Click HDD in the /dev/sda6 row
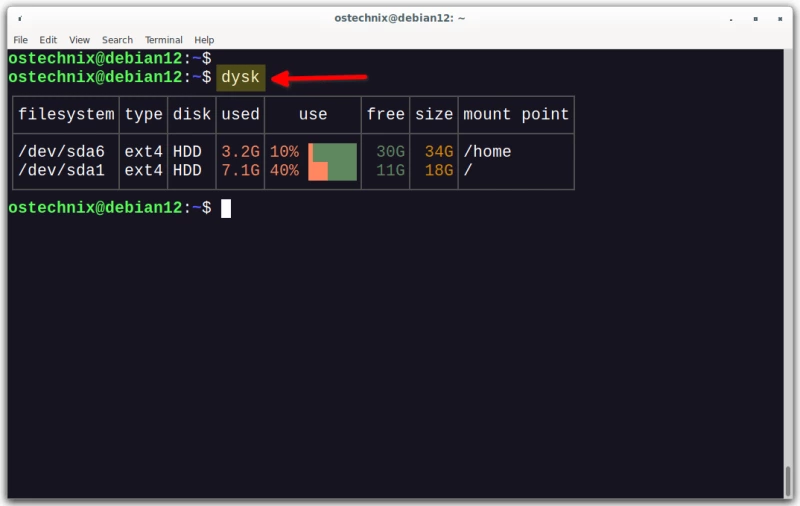This screenshot has width=800, height=506. click(187, 151)
